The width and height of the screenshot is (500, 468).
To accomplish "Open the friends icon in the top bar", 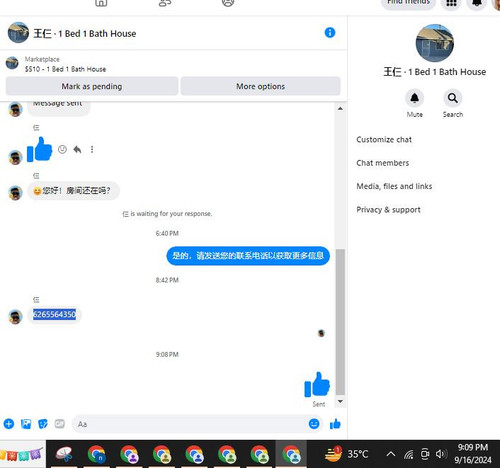I will (x=165, y=3).
